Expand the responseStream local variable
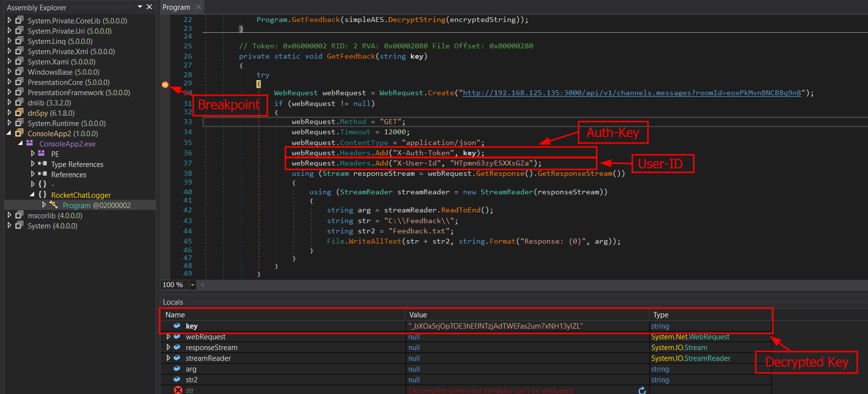 [x=168, y=347]
